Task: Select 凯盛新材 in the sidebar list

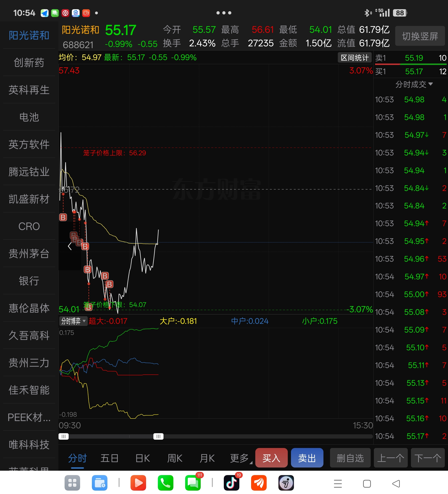Action: tap(29, 199)
